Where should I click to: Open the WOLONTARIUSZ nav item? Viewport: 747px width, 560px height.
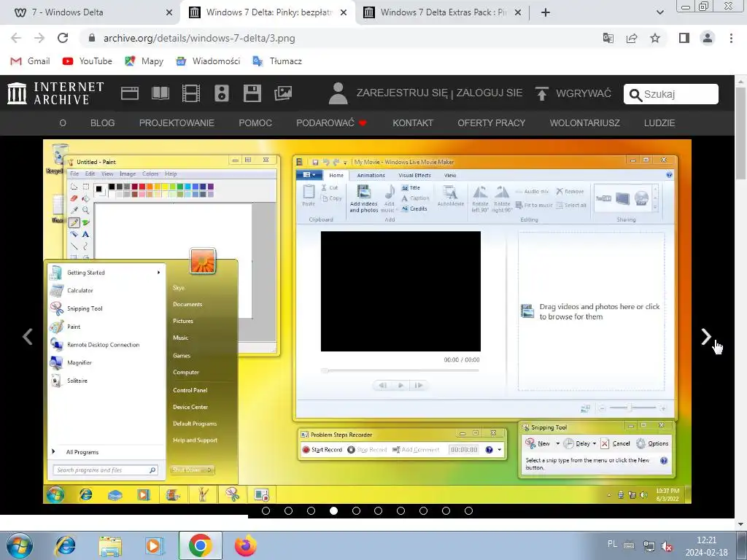(584, 122)
